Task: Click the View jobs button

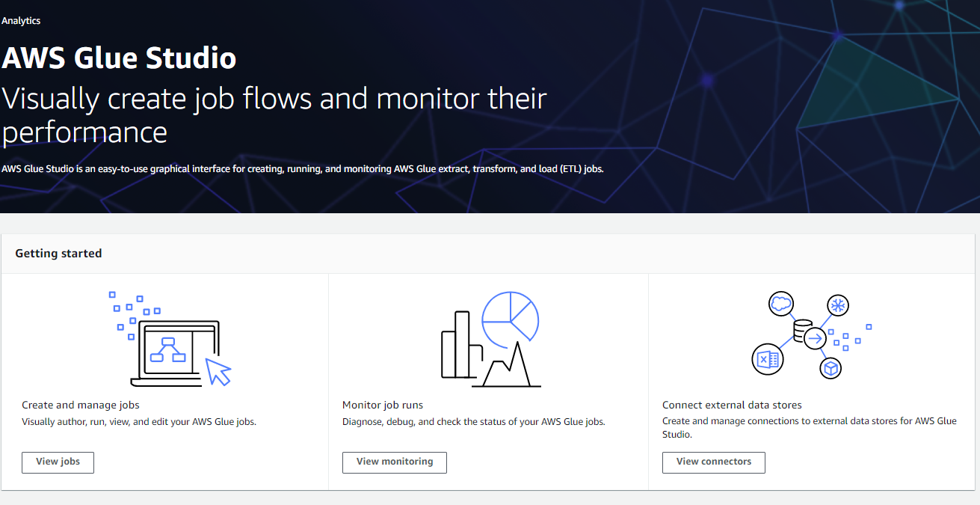Action: [58, 462]
